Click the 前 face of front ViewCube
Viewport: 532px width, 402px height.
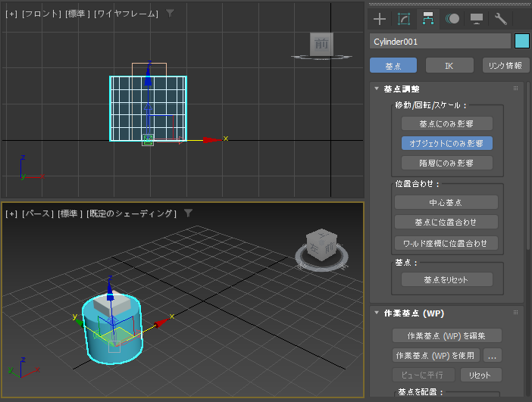321,44
